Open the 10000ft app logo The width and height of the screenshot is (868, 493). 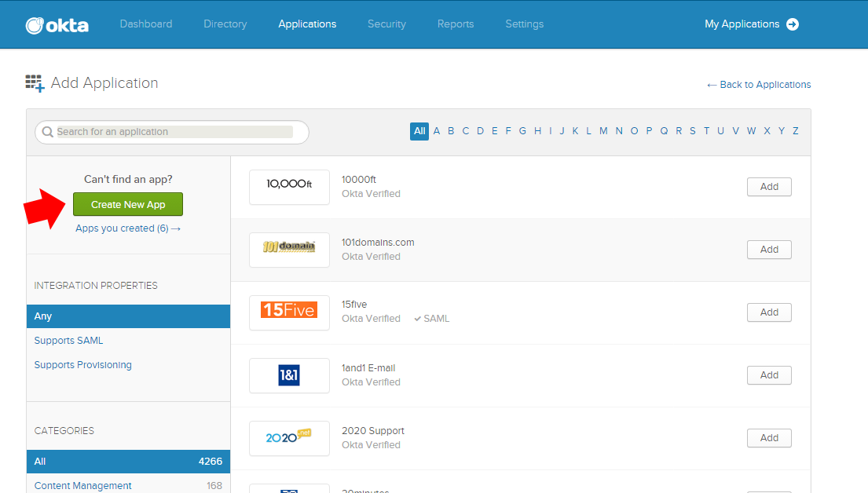289,187
